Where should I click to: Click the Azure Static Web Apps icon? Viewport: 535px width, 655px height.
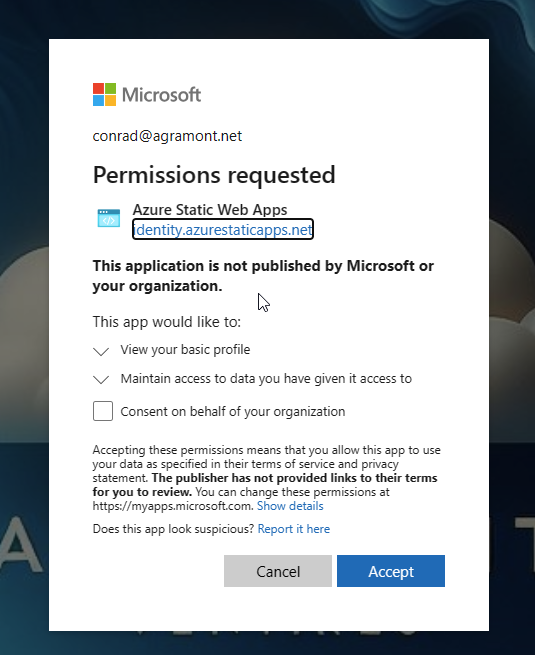(109, 218)
